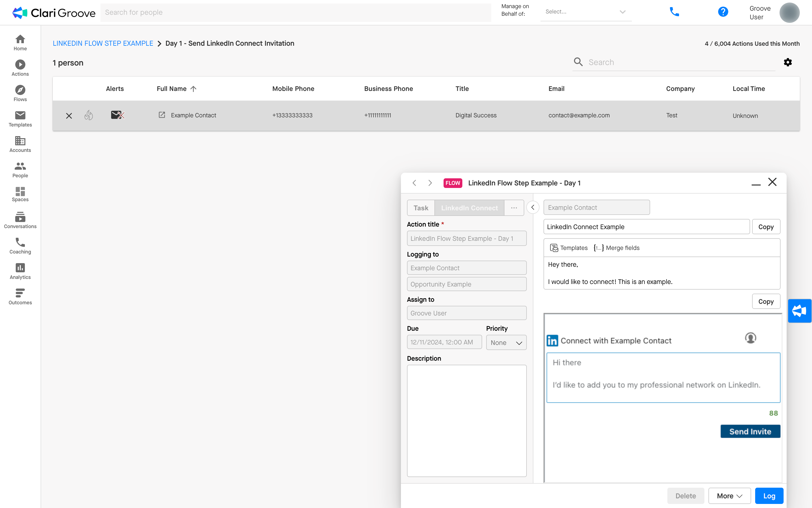
Task: Select the LinkedIn Connect tab
Action: pyautogui.click(x=469, y=208)
